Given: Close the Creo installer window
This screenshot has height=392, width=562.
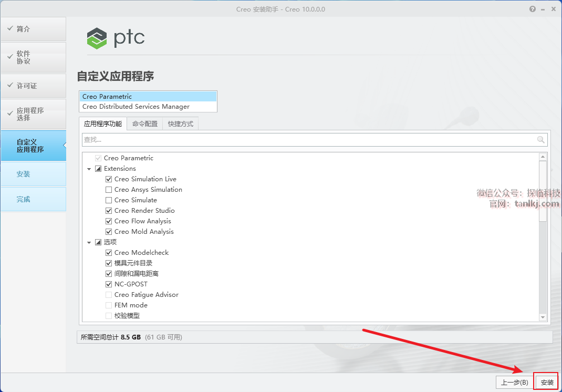Looking at the screenshot, I should click(x=554, y=9).
